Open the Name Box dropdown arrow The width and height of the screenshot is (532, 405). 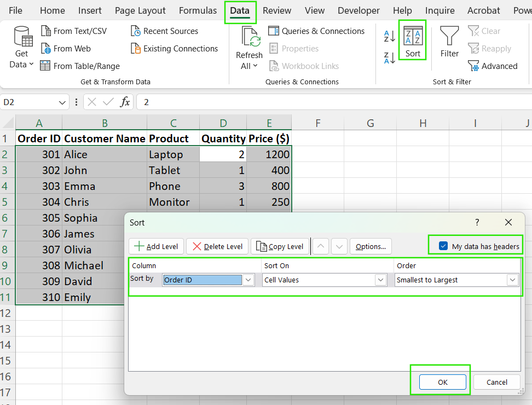(x=62, y=102)
